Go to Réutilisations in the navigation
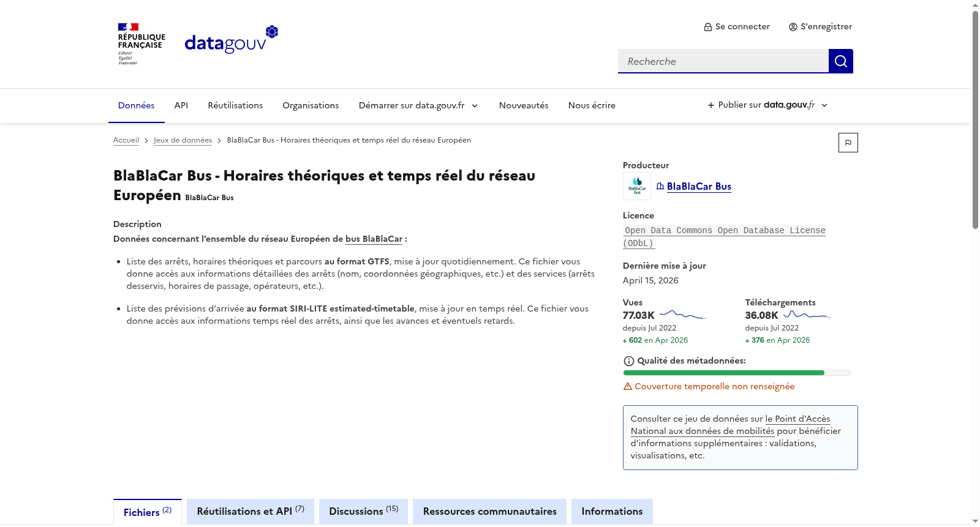 pyautogui.click(x=235, y=105)
